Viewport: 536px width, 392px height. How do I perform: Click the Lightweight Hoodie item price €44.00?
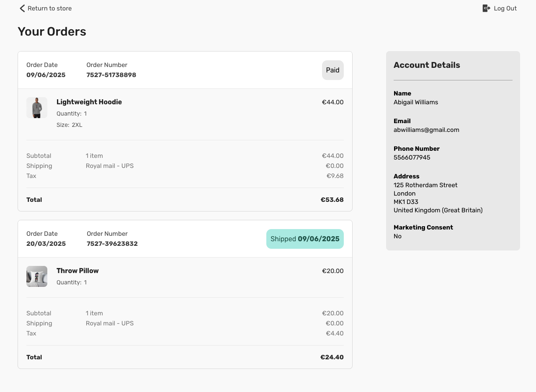pyautogui.click(x=333, y=102)
